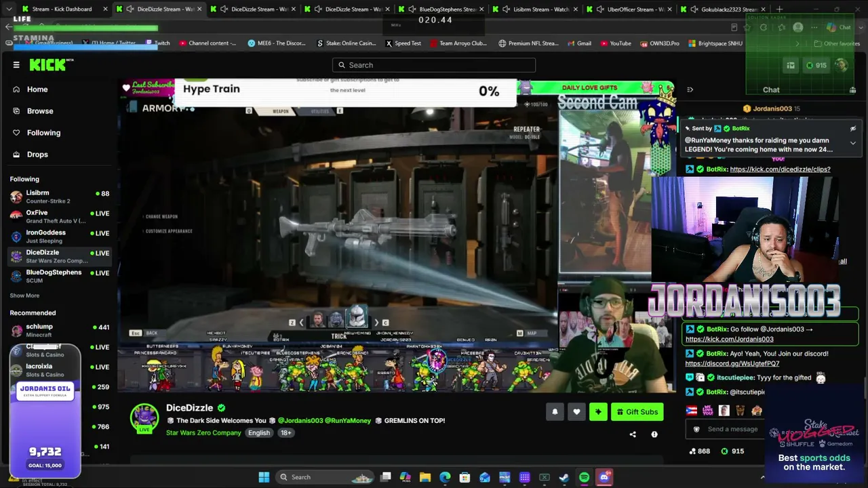Open MEE6 Discord bookmark

(277, 43)
